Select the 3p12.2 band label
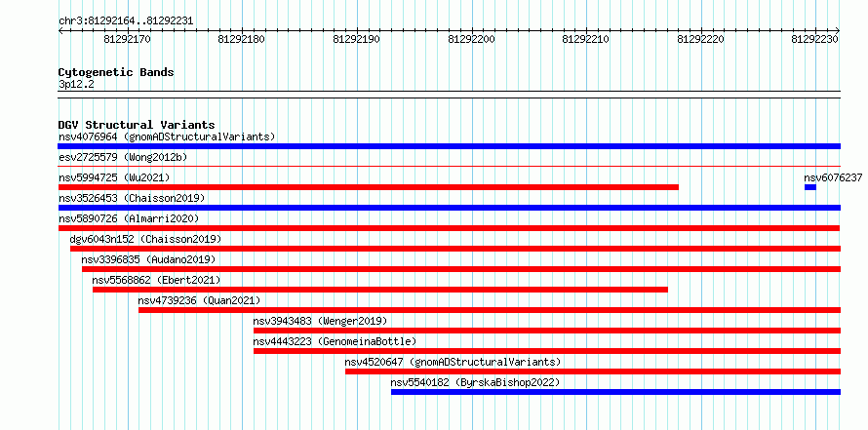 click(76, 84)
